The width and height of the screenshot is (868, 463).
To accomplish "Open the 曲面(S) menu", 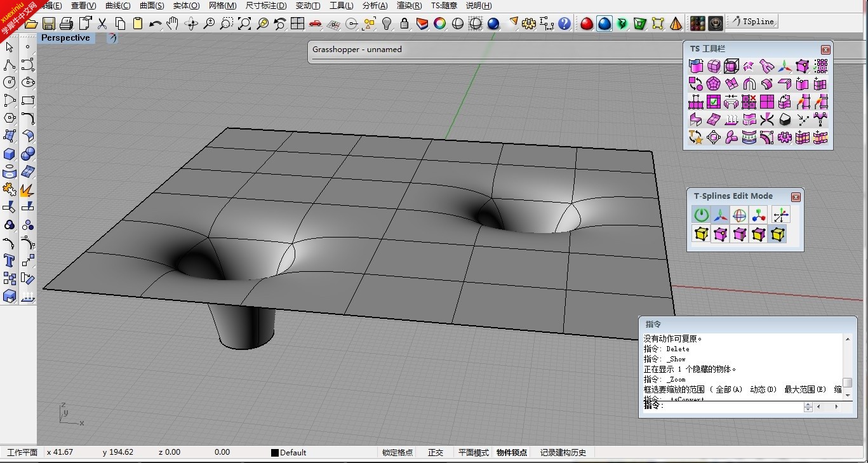I will pyautogui.click(x=152, y=6).
